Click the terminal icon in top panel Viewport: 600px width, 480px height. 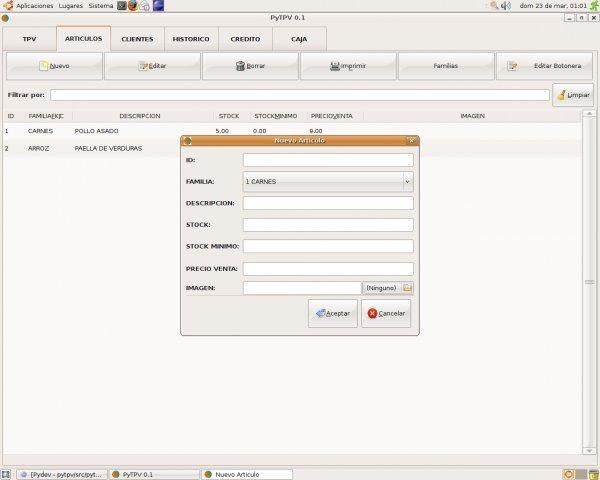pyautogui.click(x=122, y=6)
